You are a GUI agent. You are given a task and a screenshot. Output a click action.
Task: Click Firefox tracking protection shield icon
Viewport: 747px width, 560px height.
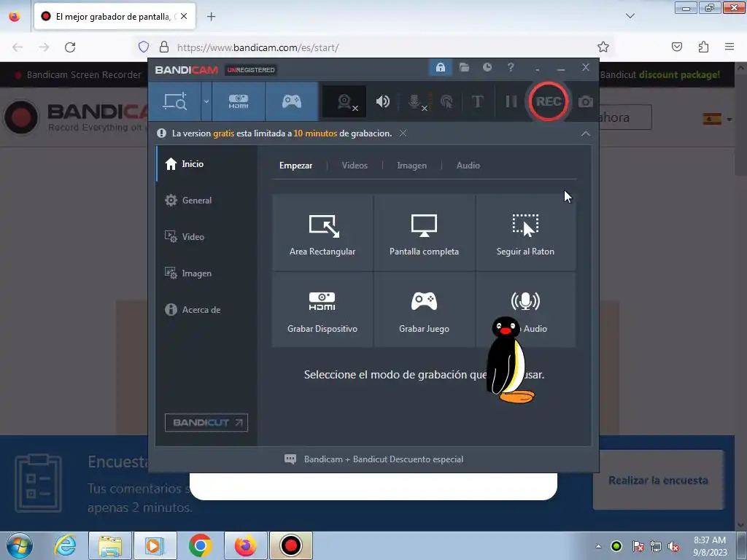pos(144,47)
